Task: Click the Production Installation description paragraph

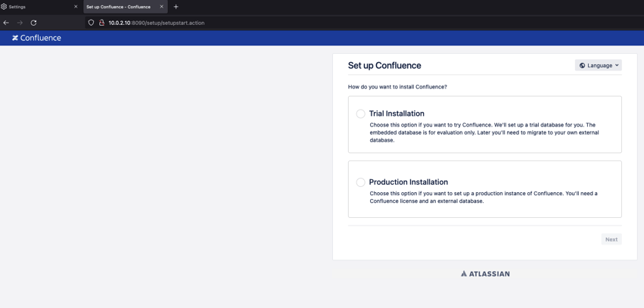Action: point(484,198)
